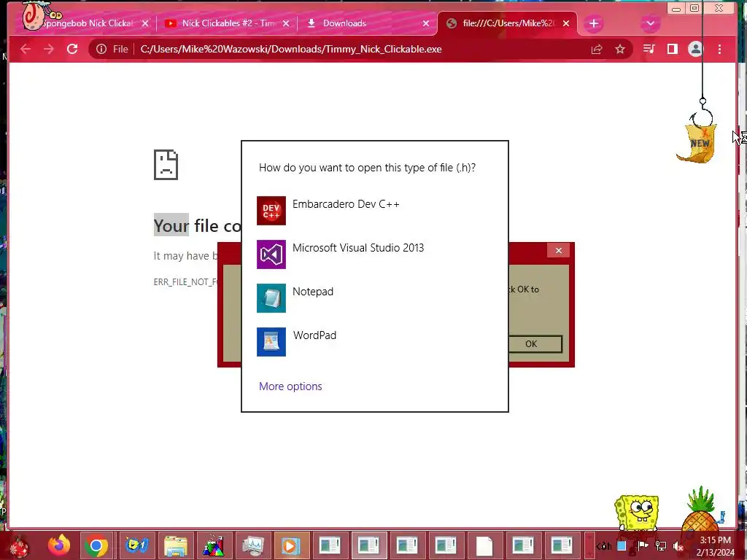Go forward in browser history
The image size is (747, 560).
(49, 49)
